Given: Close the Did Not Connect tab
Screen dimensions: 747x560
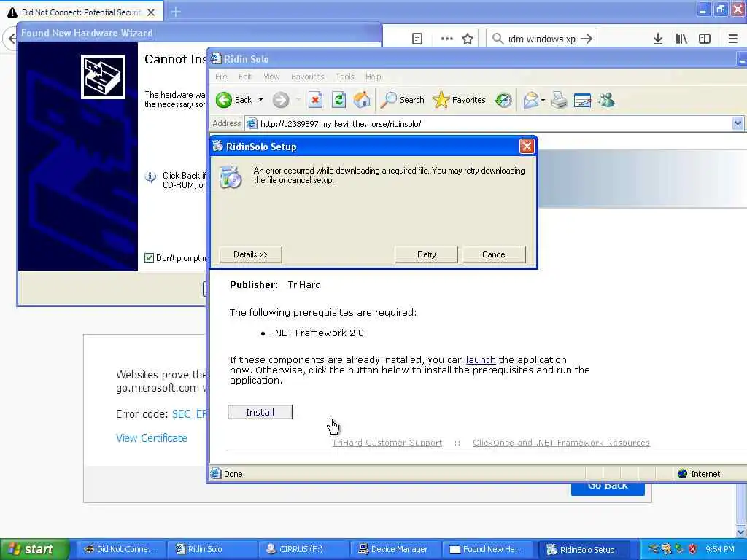Looking at the screenshot, I should point(151,12).
